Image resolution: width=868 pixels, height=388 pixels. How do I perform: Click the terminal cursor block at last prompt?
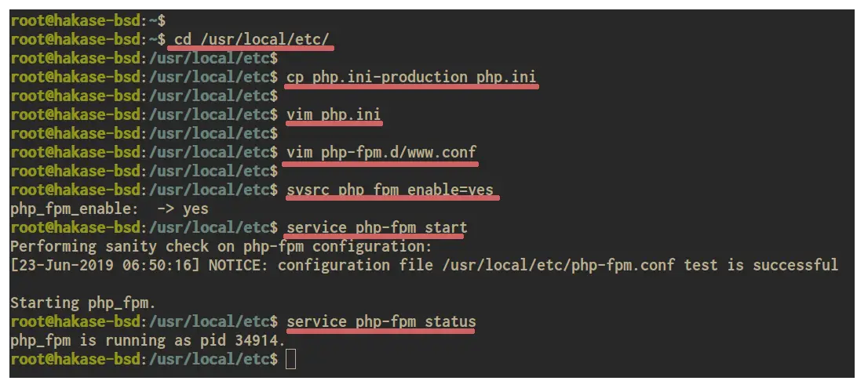[x=290, y=359]
